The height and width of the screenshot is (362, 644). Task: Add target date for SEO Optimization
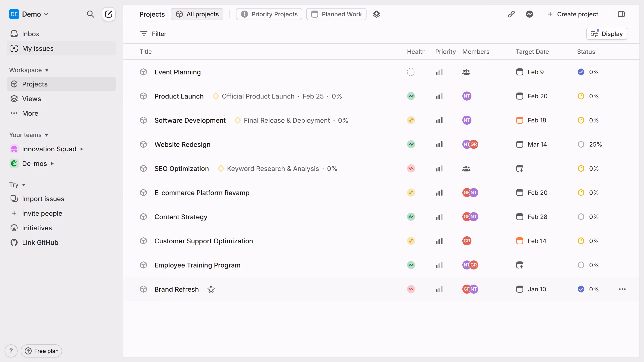[x=520, y=169]
